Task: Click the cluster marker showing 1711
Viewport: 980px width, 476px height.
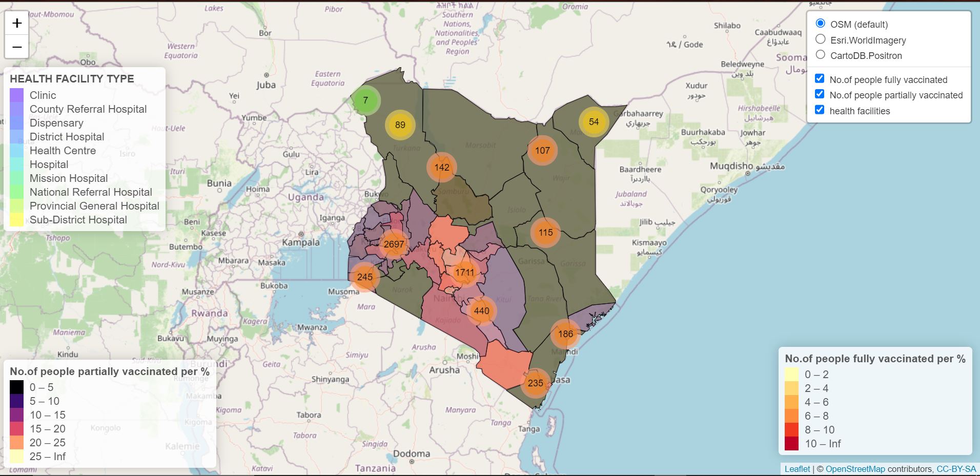Action: point(464,273)
